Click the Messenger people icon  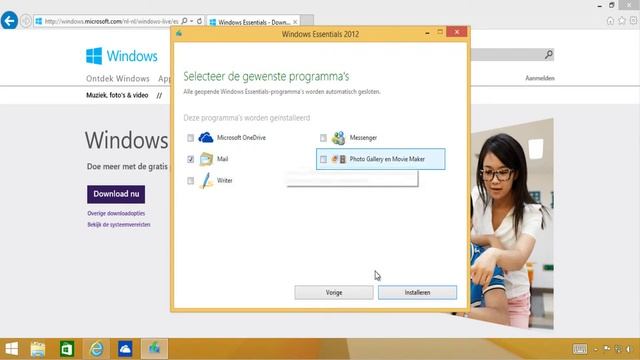tap(338, 138)
